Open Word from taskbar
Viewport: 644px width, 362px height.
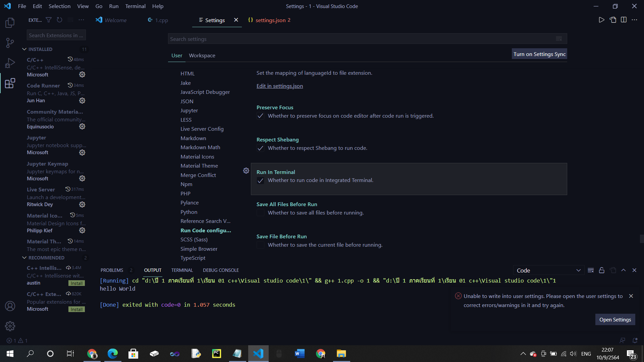[300, 354]
